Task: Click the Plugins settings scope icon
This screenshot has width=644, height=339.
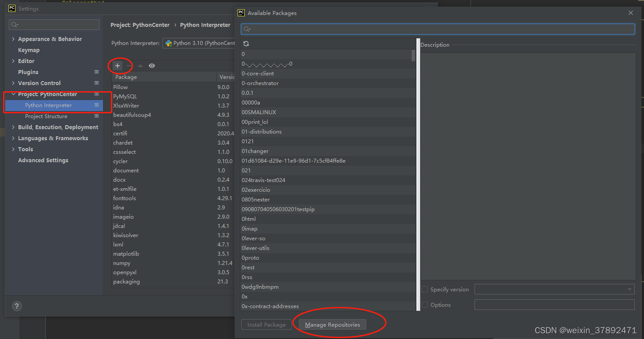Action: click(x=97, y=72)
